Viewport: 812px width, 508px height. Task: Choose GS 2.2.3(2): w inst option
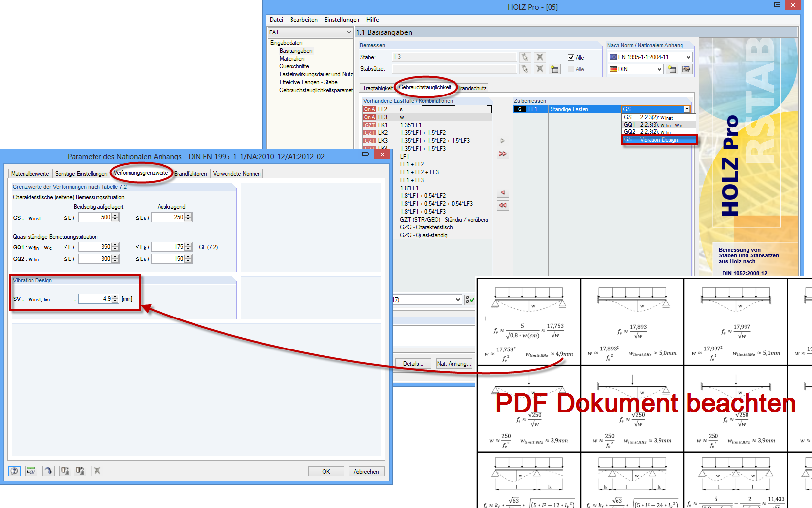point(659,118)
